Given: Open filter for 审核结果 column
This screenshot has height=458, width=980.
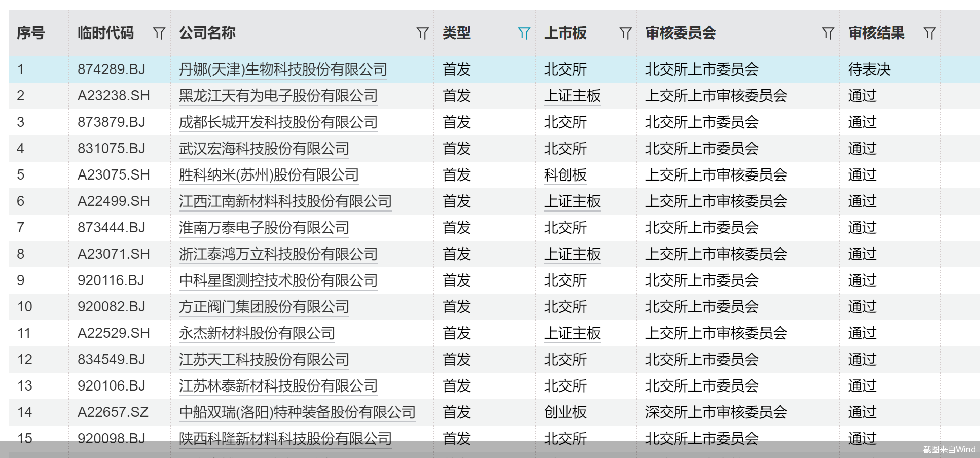Looking at the screenshot, I should [929, 33].
